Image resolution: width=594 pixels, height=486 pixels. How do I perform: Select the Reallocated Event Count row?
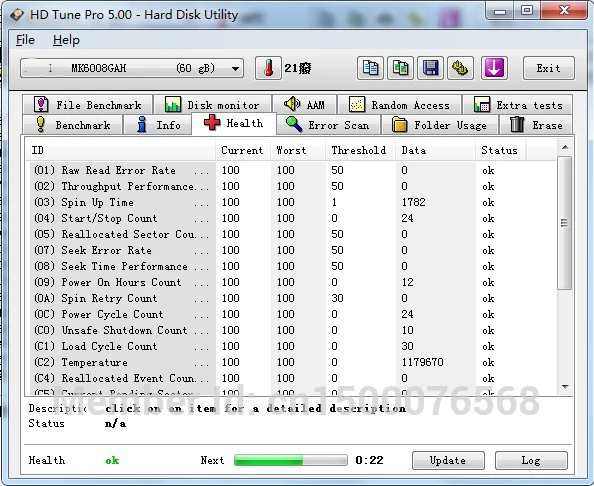coord(292,378)
